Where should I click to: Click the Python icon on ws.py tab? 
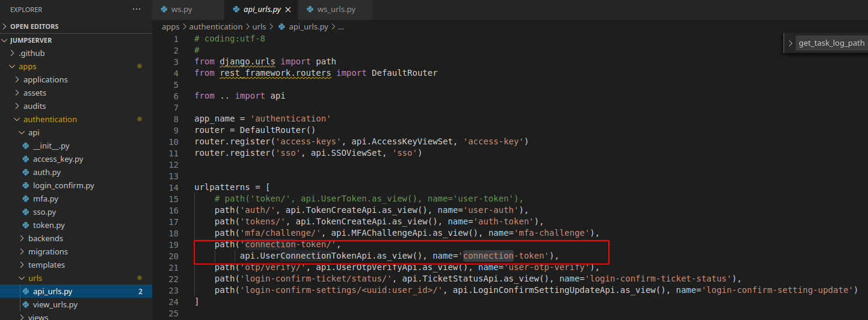tap(164, 10)
